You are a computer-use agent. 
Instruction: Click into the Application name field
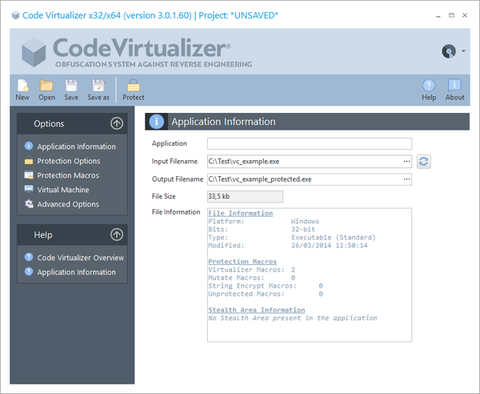tap(309, 144)
